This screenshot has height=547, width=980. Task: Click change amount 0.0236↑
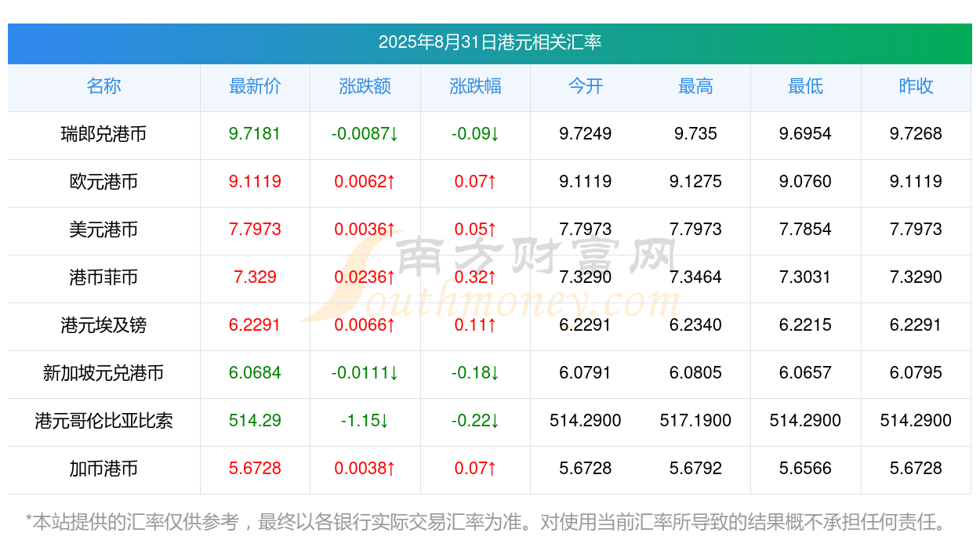365,277
